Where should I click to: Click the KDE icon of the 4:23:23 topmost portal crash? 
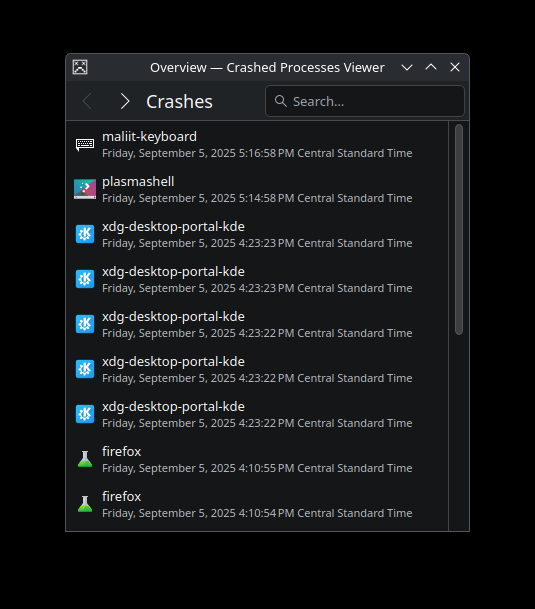(85, 234)
